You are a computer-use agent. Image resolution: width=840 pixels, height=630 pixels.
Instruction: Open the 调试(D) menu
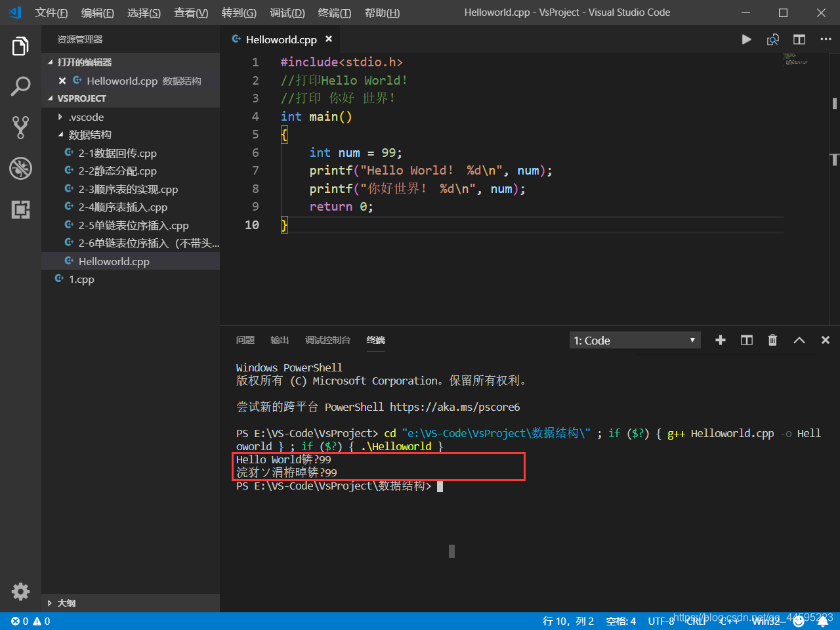287,12
